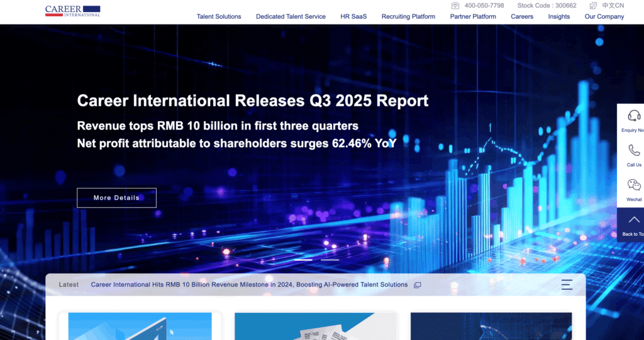Open the RMB 10 Billion Revenue Milestone headline
Image resolution: width=644 pixels, height=340 pixels.
click(x=249, y=285)
